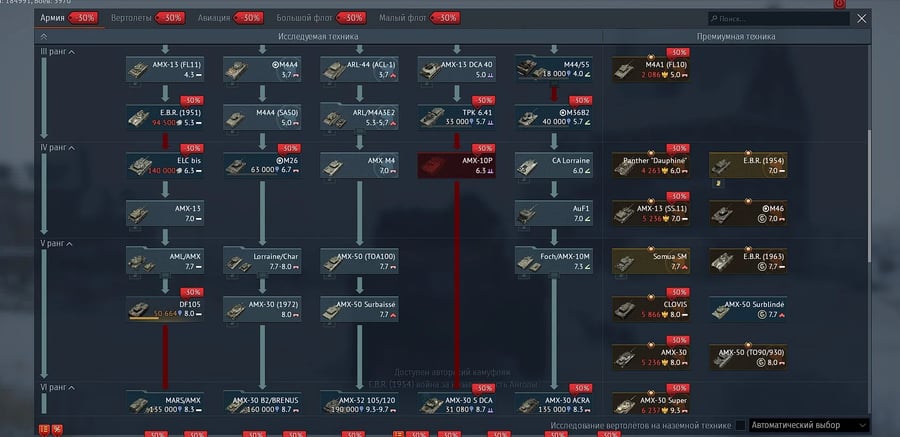Select the premium CLOVIS tank card

coord(650,309)
